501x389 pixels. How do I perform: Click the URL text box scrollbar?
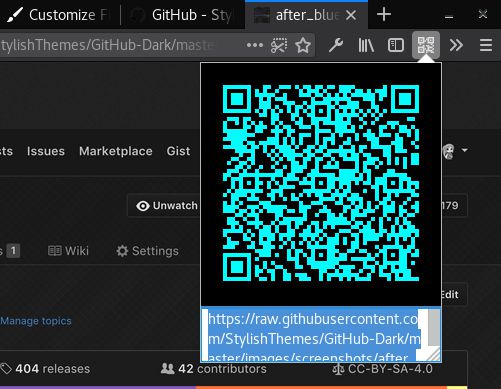(x=434, y=328)
